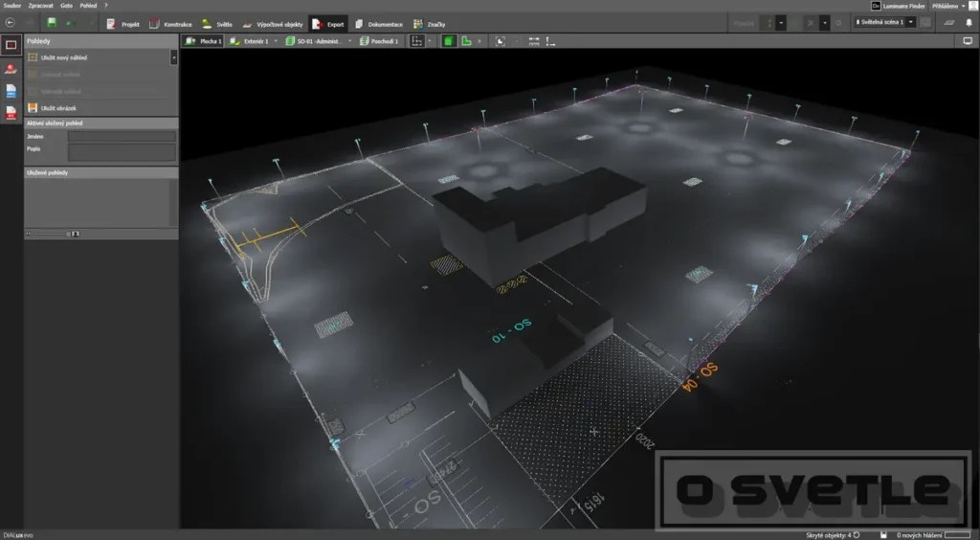Image resolution: width=980 pixels, height=540 pixels.
Task: Click Uložit nový náhled
Action: pos(58,57)
